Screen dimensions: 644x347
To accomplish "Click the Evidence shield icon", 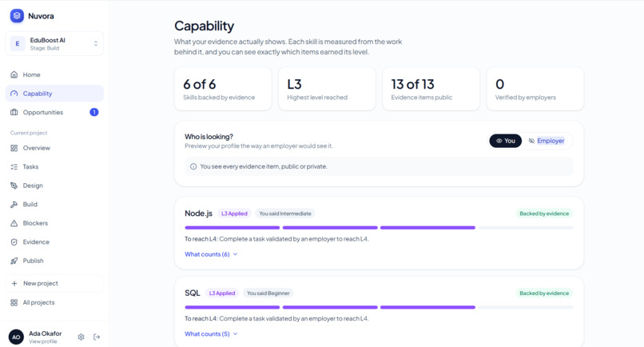I will 14,242.
